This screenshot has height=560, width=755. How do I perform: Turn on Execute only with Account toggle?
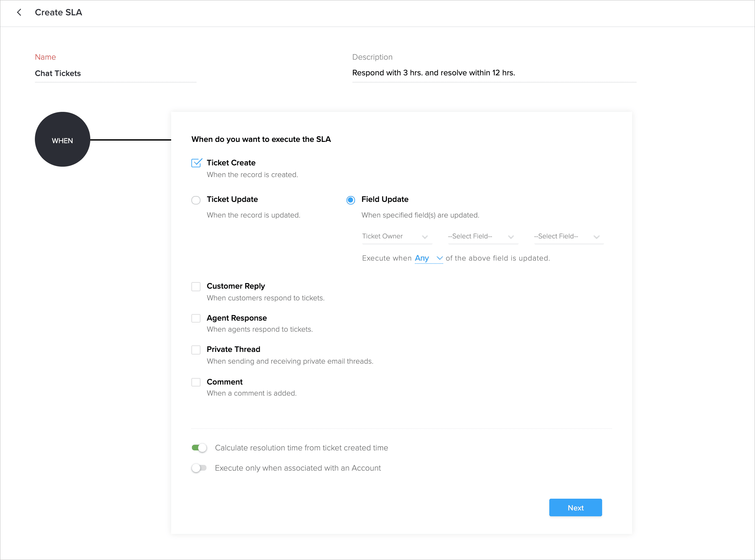click(x=199, y=468)
